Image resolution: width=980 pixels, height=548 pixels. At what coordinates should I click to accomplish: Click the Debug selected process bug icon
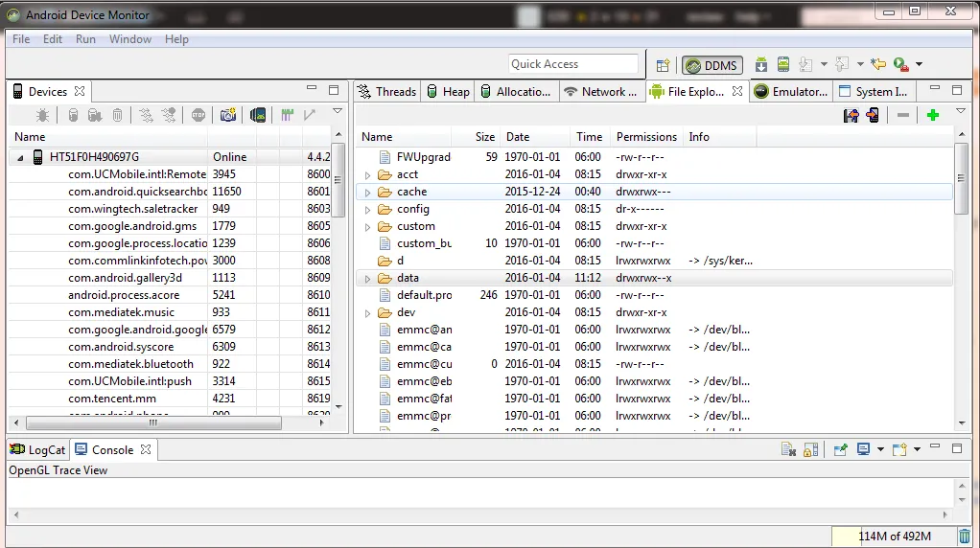(x=42, y=115)
